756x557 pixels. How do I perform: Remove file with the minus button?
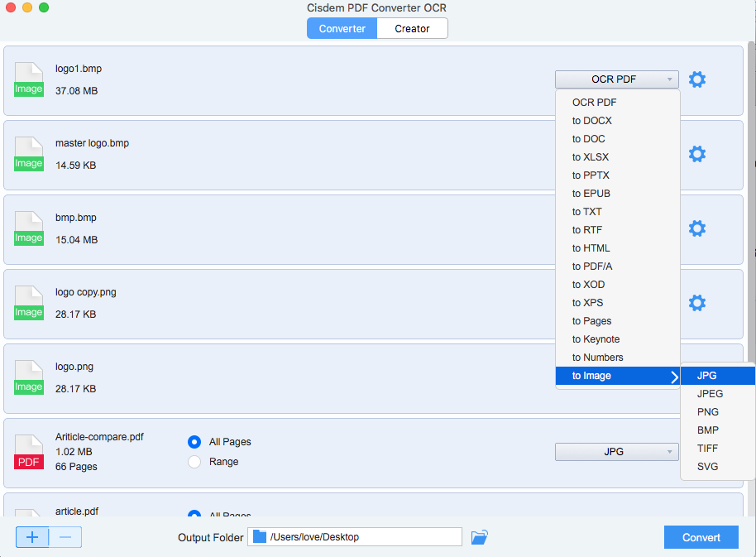pos(65,537)
